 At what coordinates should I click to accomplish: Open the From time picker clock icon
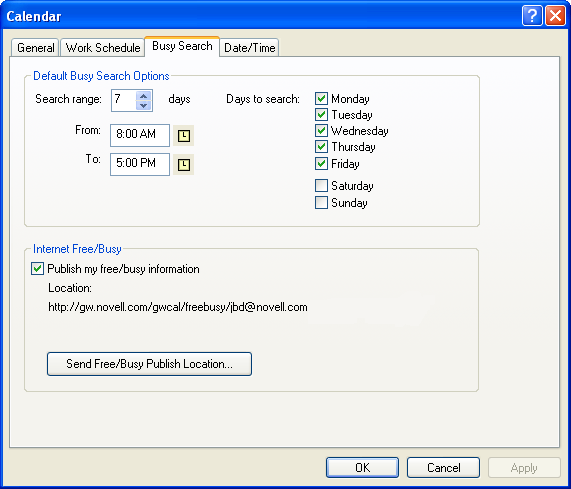point(184,136)
